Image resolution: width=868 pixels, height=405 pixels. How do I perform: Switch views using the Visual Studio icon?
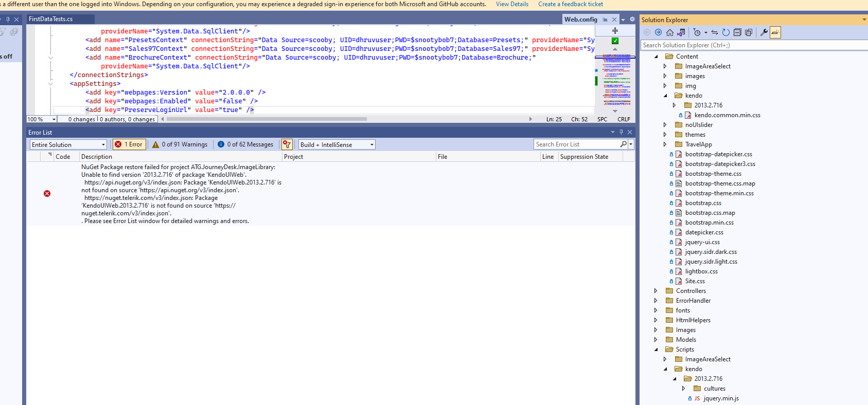681,32
